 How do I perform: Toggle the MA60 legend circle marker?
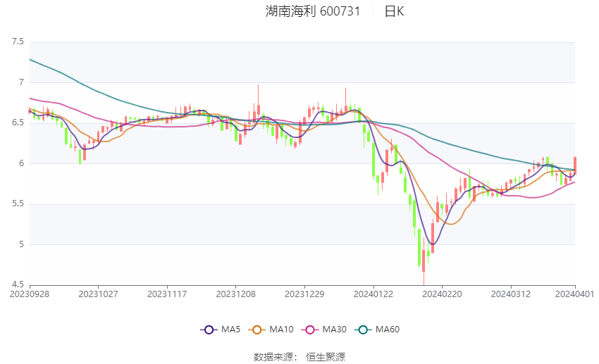point(362,329)
